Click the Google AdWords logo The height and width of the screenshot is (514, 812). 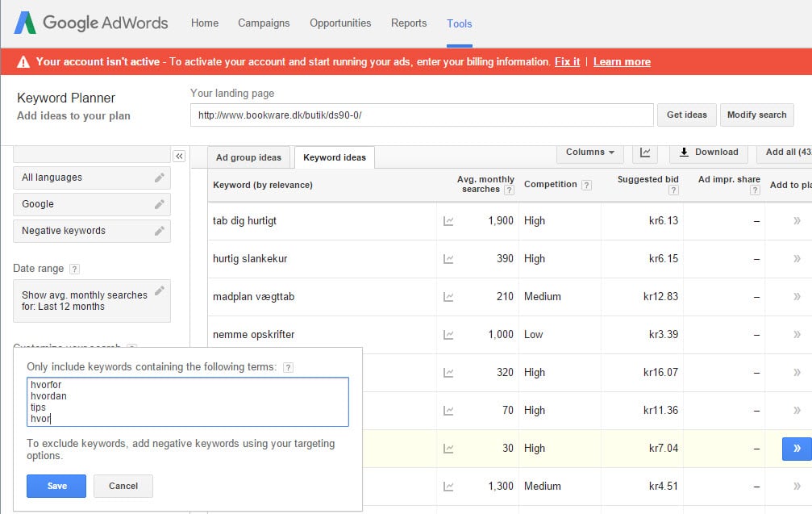tap(91, 23)
